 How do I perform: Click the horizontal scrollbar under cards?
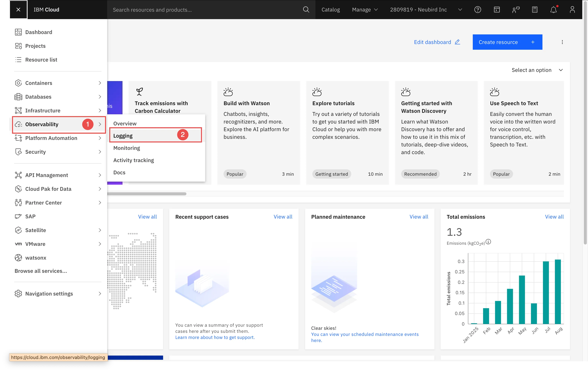pyautogui.click(x=147, y=194)
